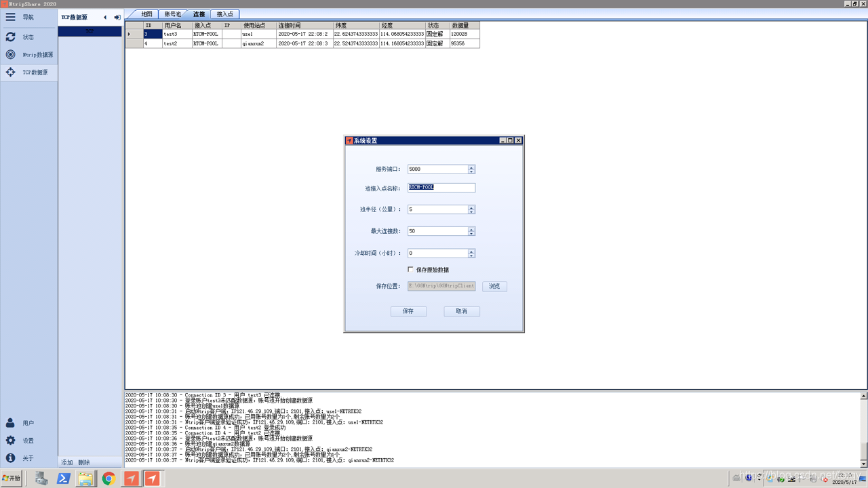Image resolution: width=868 pixels, height=488 pixels.
Task: Switch to the first NtripShare taskbar icon
Action: (132, 479)
